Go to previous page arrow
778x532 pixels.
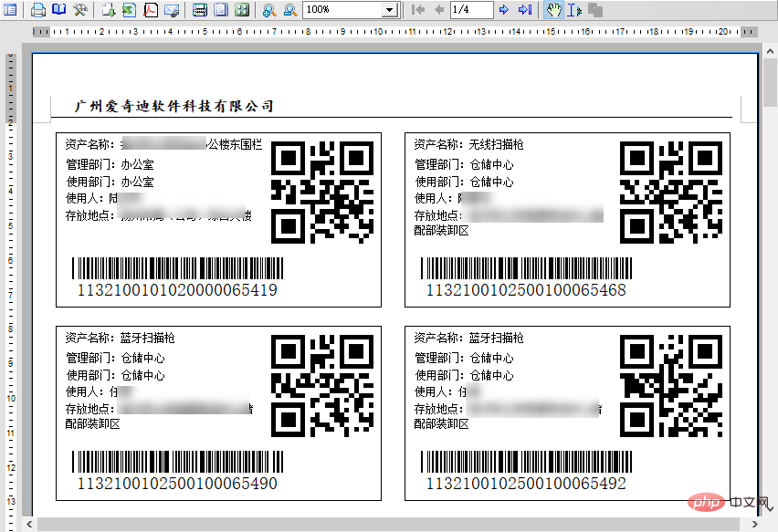[x=439, y=9]
